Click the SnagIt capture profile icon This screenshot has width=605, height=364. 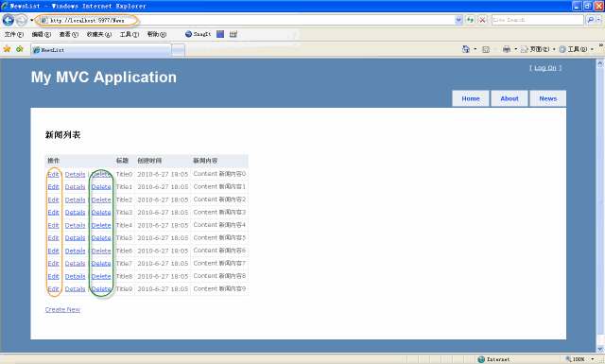click(x=220, y=34)
